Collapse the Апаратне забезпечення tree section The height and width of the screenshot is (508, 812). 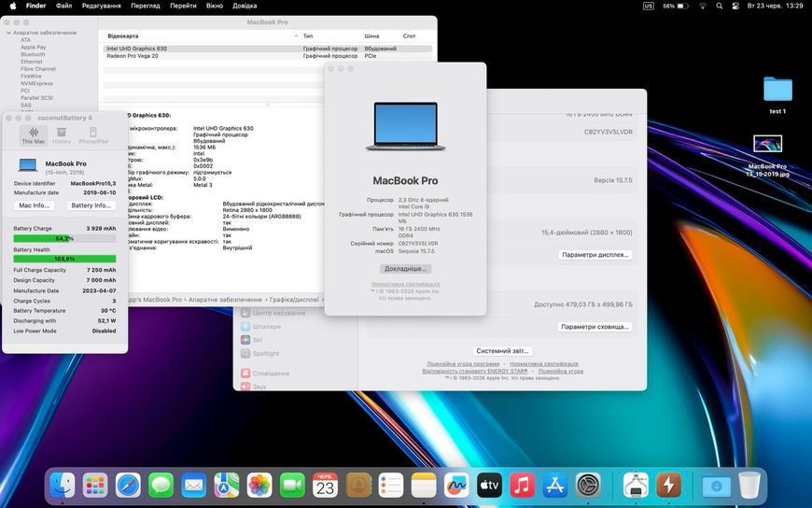[x=8, y=33]
